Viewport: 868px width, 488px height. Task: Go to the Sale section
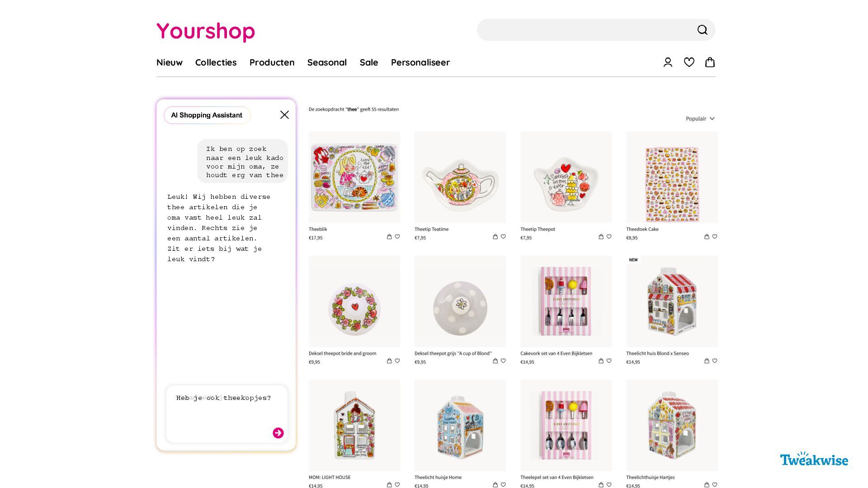[369, 62]
